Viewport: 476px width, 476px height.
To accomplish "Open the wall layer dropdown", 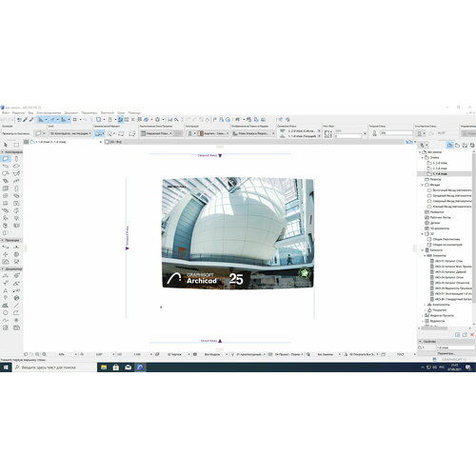I will 69,133.
